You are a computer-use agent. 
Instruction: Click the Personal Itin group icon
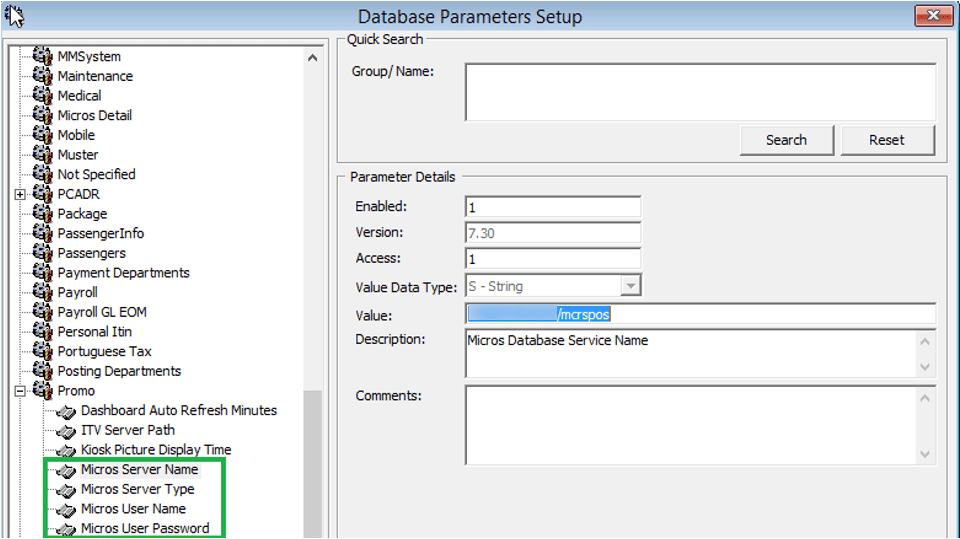[x=42, y=331]
